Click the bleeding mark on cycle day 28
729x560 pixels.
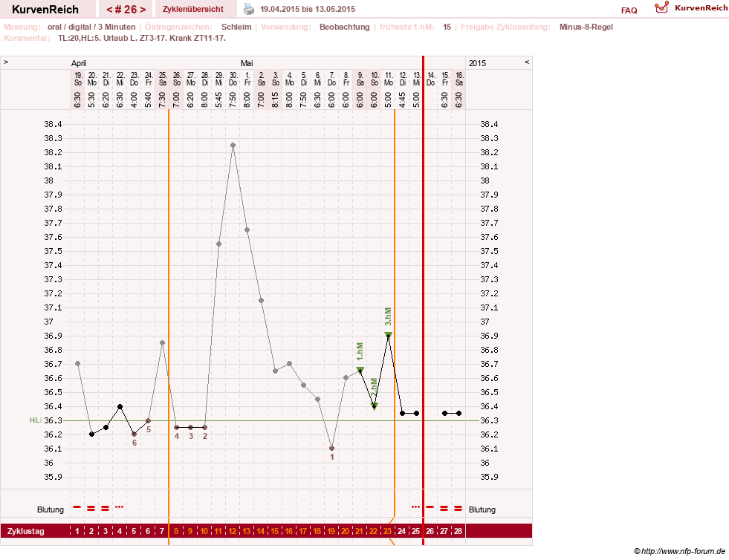(459, 509)
